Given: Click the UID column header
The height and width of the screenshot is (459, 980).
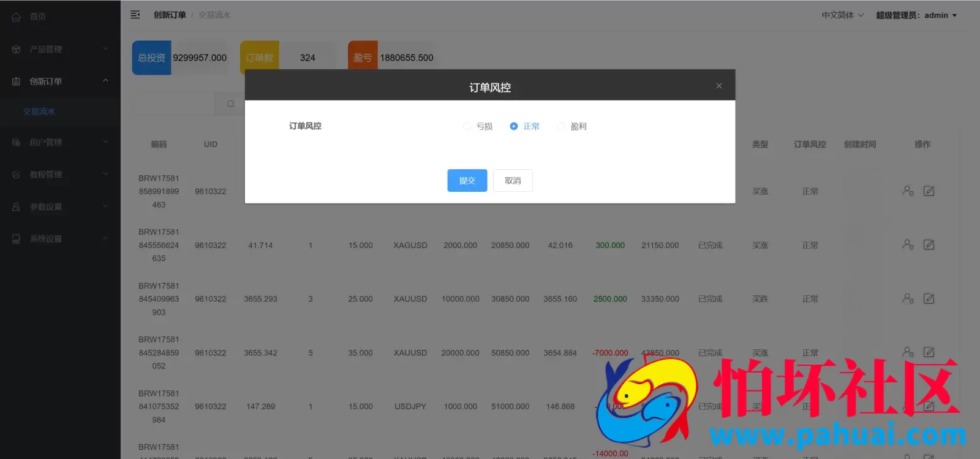Looking at the screenshot, I should point(211,144).
